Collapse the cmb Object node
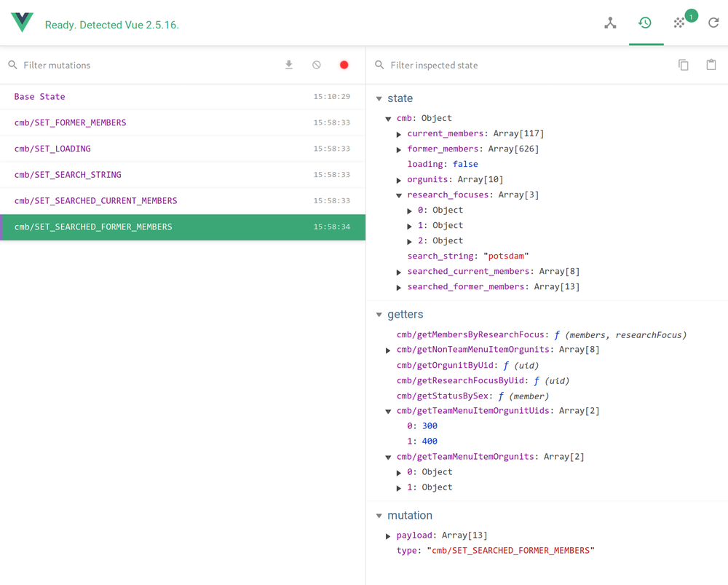 tap(388, 119)
